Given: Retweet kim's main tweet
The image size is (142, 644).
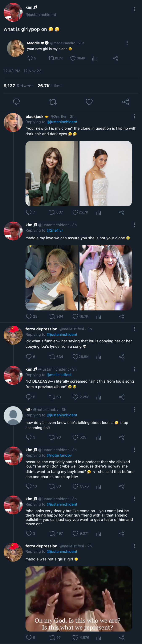Looking at the screenshot, I should click(53, 102).
